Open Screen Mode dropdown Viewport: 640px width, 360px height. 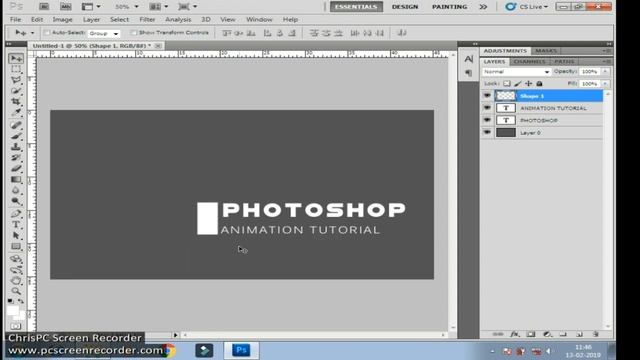[x=188, y=7]
